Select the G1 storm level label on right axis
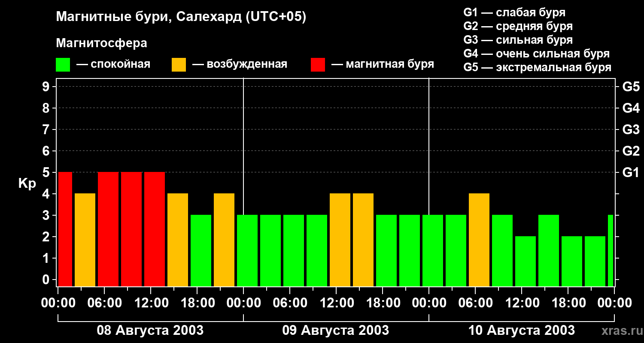This screenshot has width=644, height=343. coord(631,172)
